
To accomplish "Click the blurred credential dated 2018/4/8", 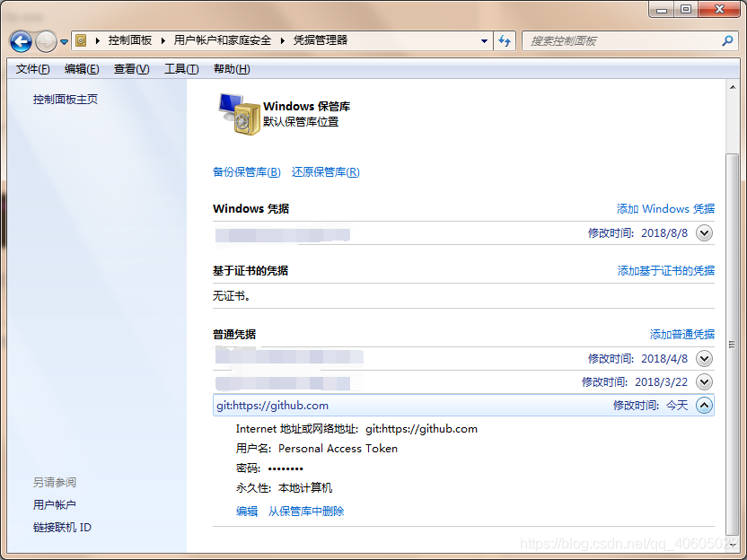I will (x=289, y=356).
